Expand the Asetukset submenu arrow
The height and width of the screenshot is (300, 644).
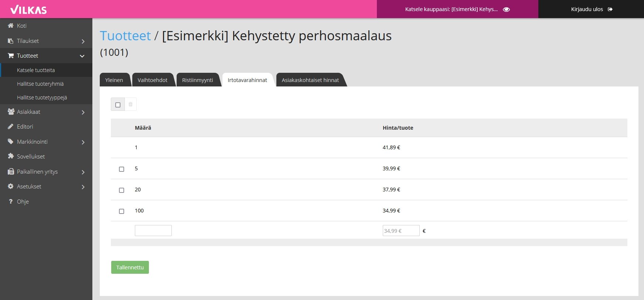[83, 187]
